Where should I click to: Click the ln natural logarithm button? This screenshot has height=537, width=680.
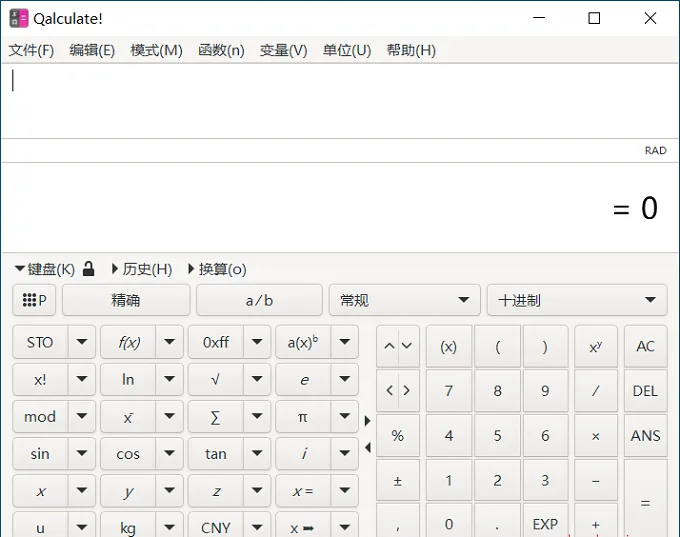[x=128, y=380]
